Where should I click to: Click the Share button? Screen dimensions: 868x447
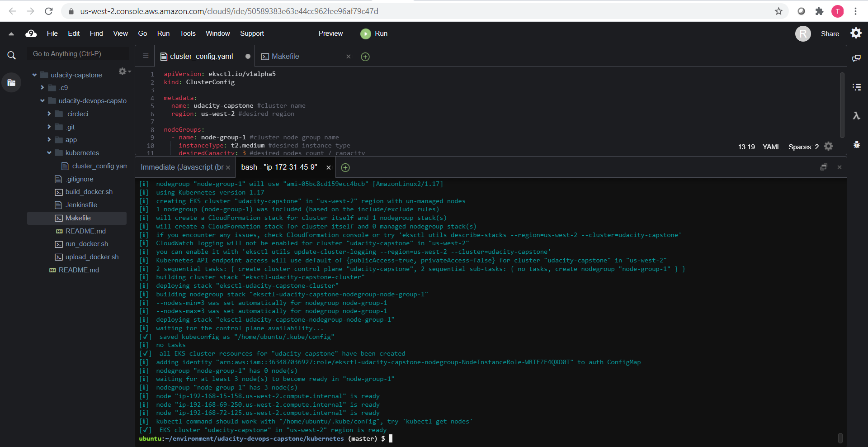(x=830, y=33)
